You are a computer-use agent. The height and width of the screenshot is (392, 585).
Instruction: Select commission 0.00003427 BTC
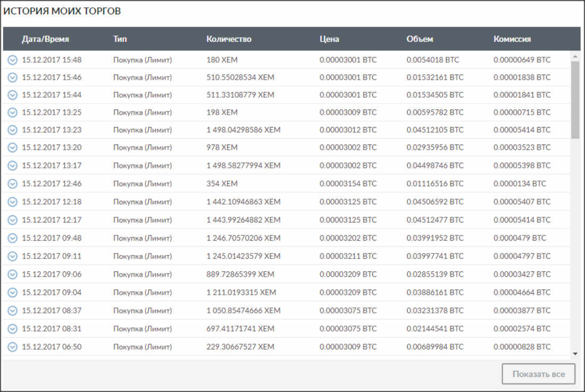pyautogui.click(x=522, y=274)
